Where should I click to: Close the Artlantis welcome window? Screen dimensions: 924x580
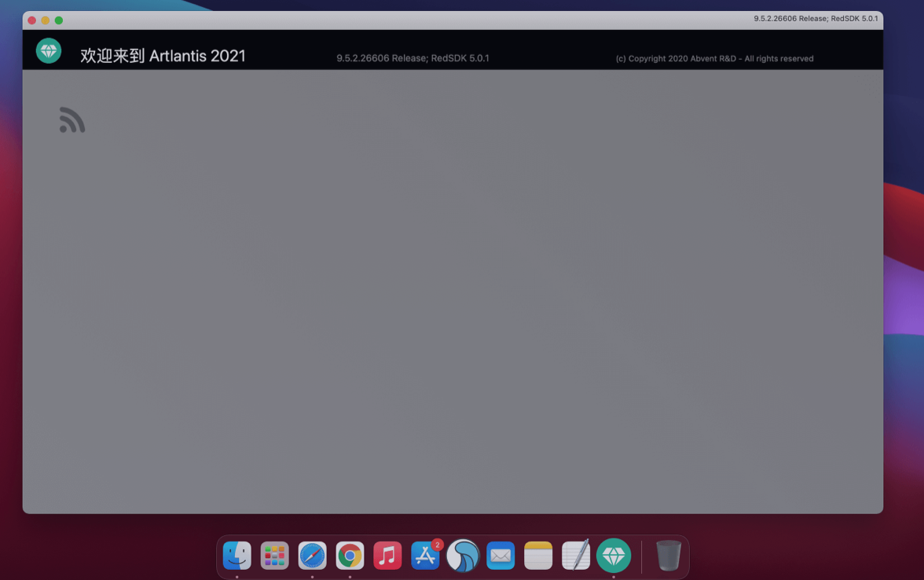pyautogui.click(x=31, y=20)
